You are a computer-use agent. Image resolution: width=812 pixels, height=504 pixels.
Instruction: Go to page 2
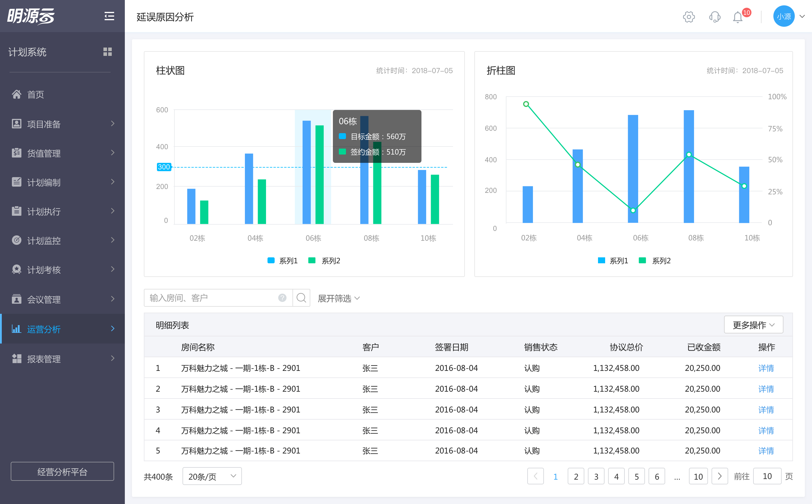576,476
